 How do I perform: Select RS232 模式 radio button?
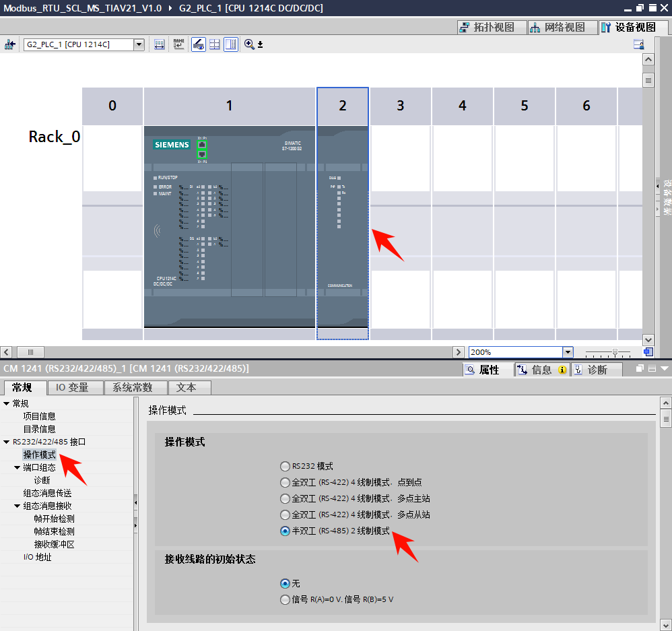click(x=285, y=466)
